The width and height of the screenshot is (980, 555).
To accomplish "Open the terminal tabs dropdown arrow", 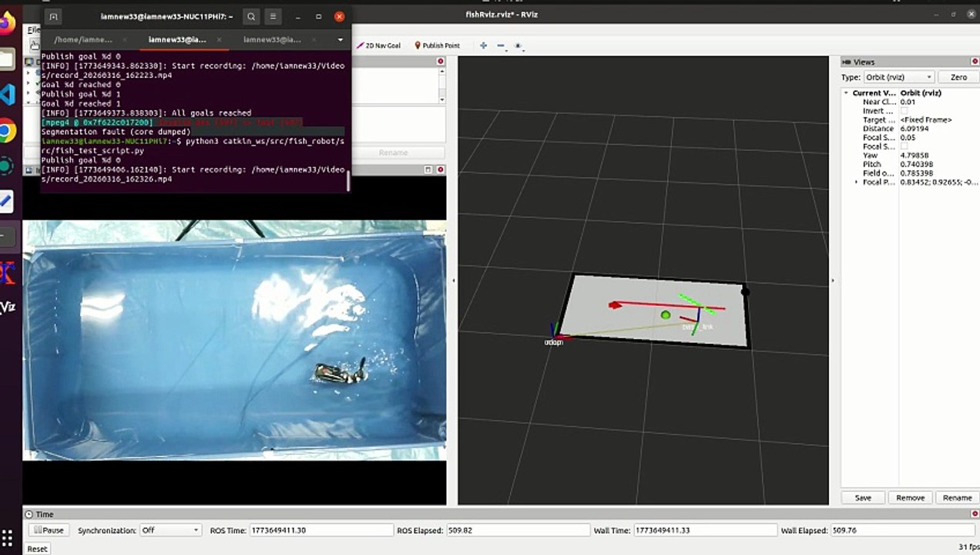I will click(340, 39).
